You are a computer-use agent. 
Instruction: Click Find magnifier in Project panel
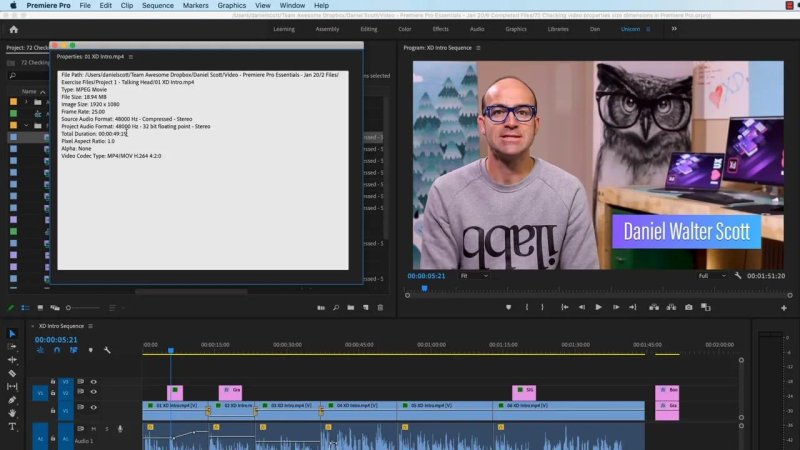tap(336, 308)
